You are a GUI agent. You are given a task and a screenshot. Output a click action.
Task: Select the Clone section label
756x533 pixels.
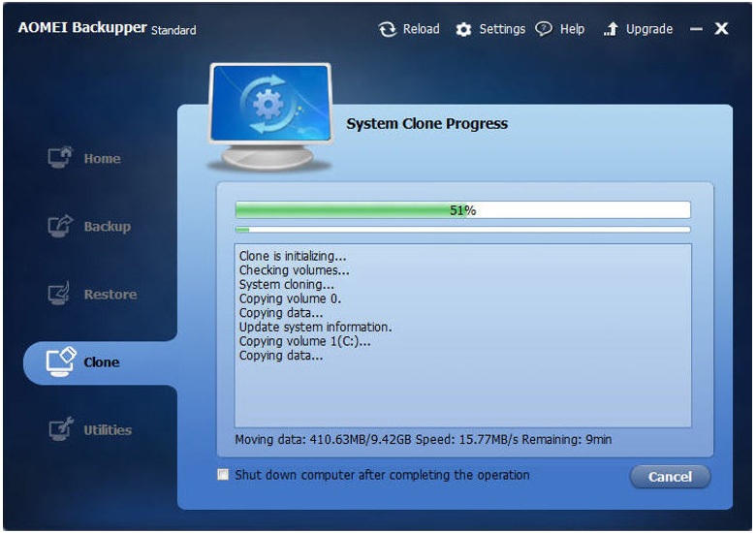(101, 362)
